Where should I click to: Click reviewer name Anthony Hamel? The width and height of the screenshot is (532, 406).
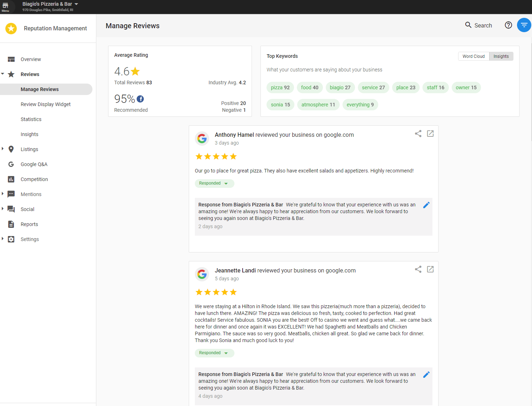(x=234, y=135)
